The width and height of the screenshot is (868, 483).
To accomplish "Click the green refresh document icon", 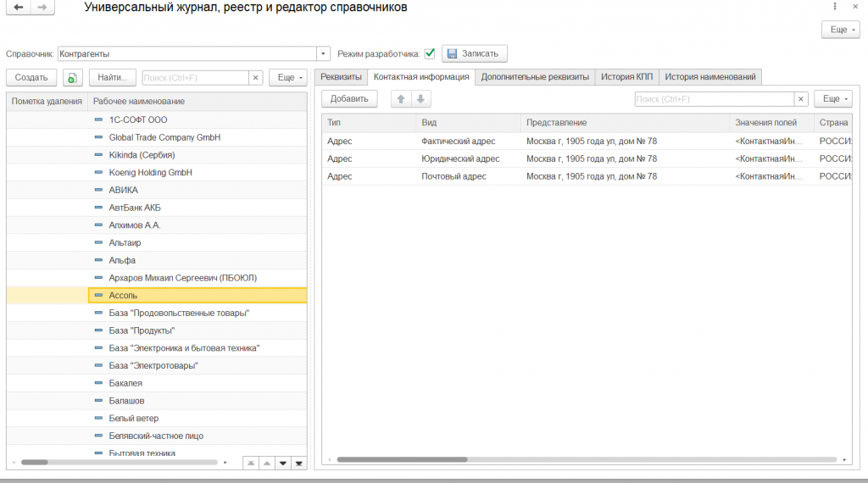I will pyautogui.click(x=73, y=78).
